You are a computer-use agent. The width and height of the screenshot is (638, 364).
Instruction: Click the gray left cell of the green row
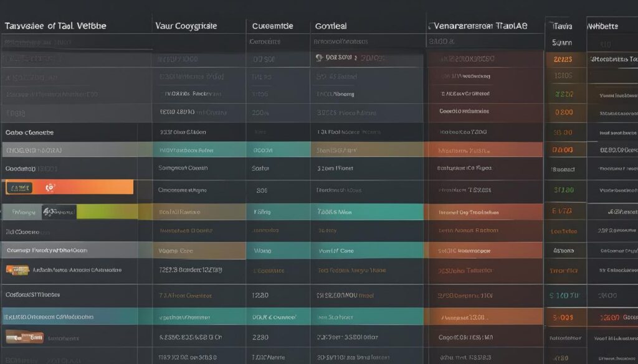[22, 212]
